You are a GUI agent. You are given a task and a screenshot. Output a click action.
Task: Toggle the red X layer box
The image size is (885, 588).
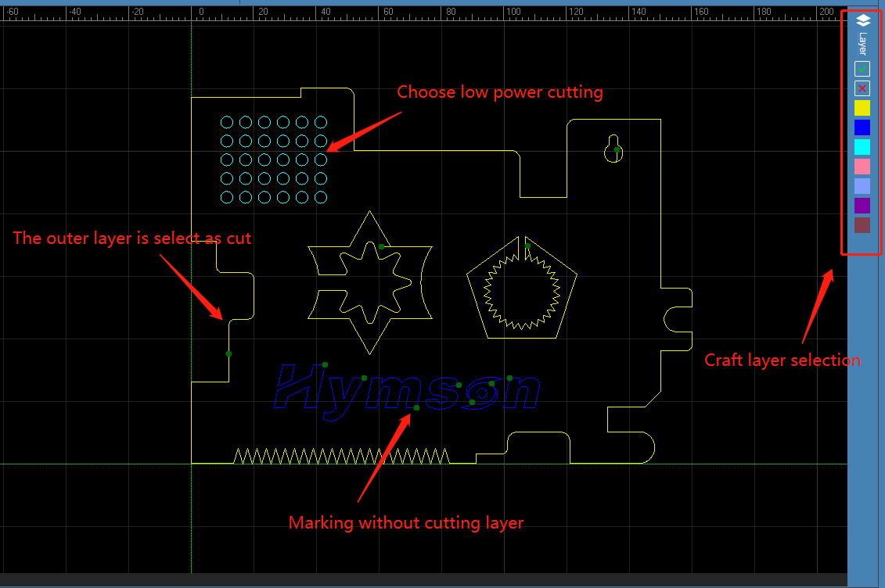point(862,88)
